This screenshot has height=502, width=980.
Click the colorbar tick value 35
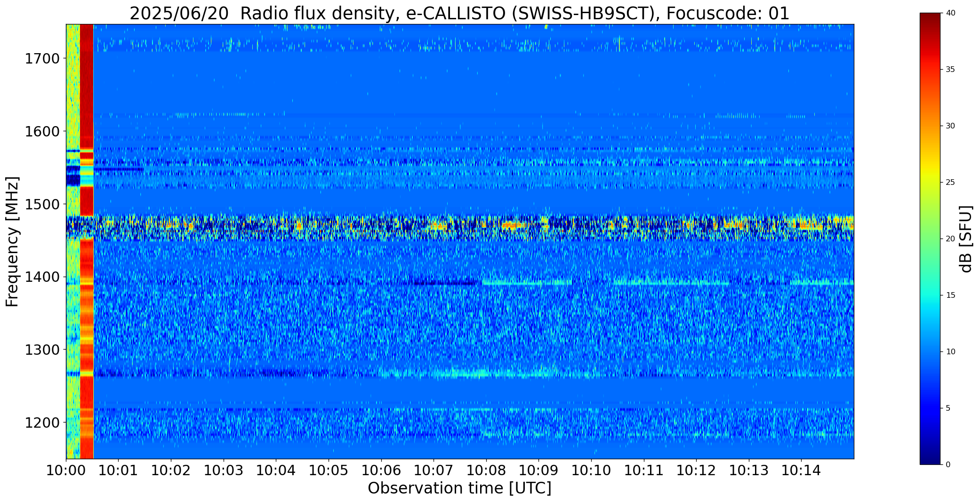(x=950, y=70)
